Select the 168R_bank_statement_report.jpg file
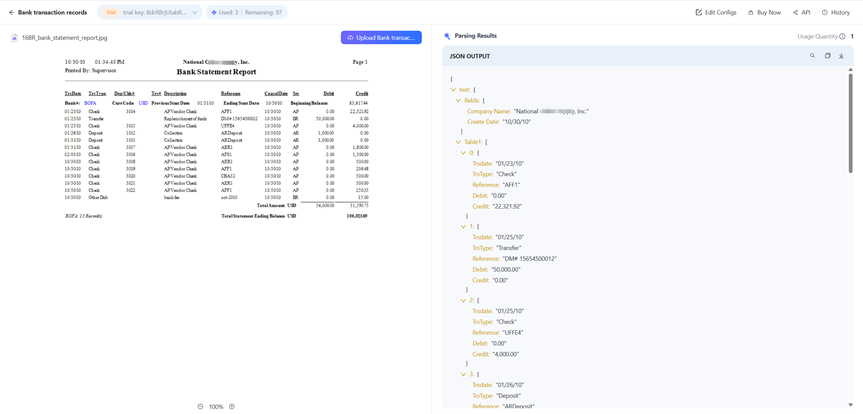The image size is (863, 414). pos(64,37)
